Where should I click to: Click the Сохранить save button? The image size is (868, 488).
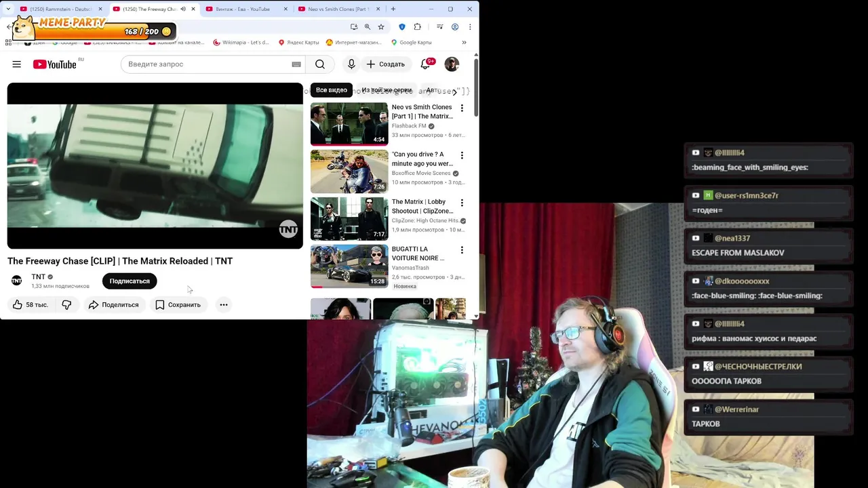coord(178,305)
